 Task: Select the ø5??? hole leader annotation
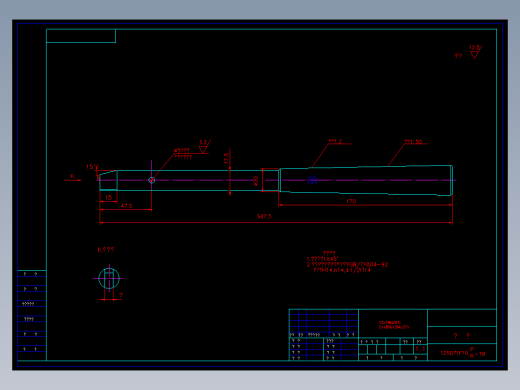click(183, 154)
